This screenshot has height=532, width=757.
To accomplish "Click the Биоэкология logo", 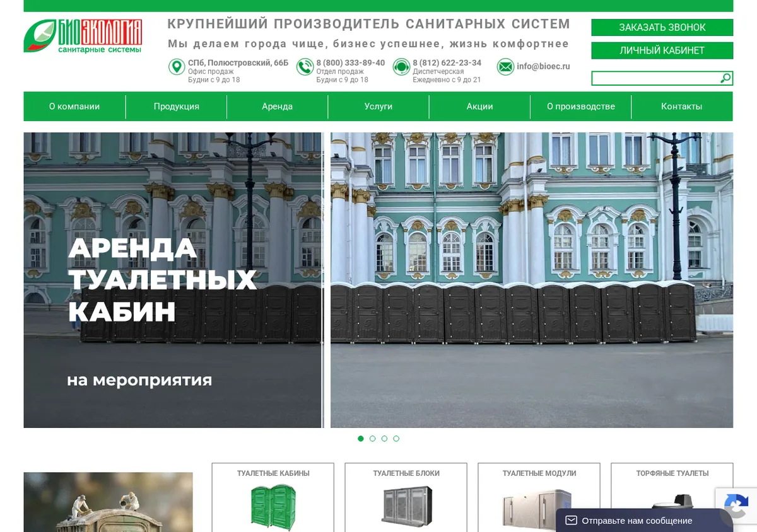I will [83, 37].
